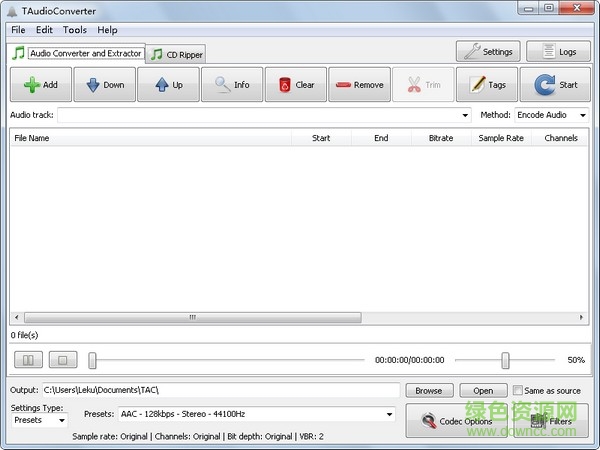Open file Info
Image resolution: width=600 pixels, height=450 pixels.
[232, 85]
